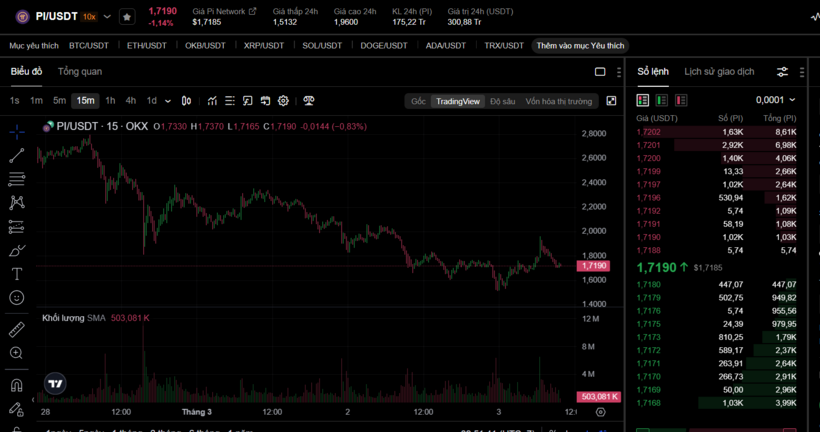
Task: Open chart panel more options menu
Action: click(619, 72)
